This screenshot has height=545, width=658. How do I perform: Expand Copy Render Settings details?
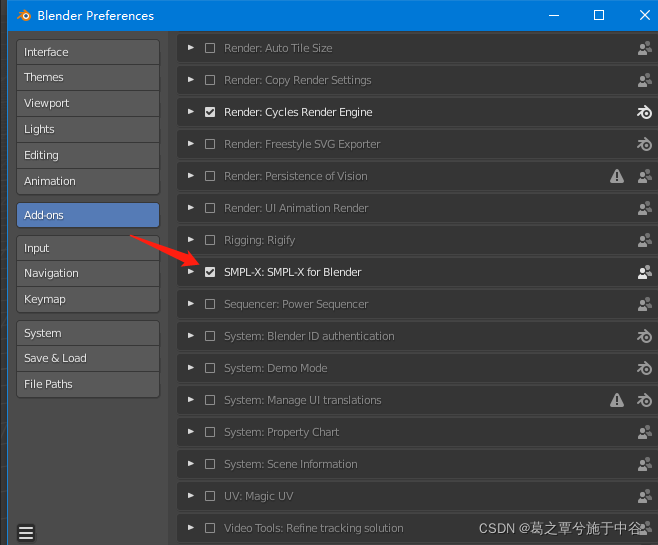tap(191, 80)
